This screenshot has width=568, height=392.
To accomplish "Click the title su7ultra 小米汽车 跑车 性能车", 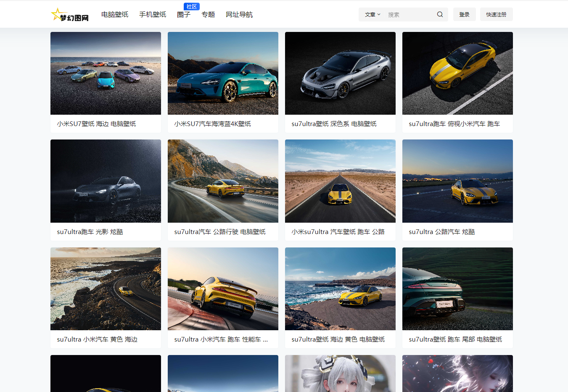I will (221, 339).
